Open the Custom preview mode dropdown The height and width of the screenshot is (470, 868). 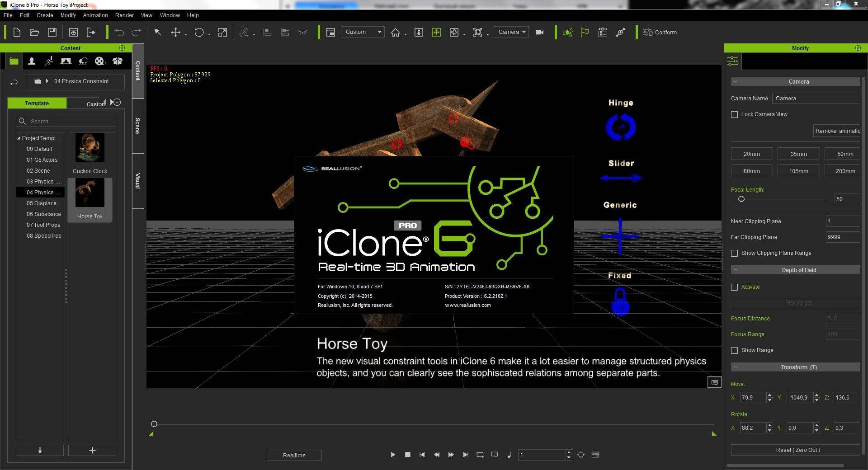tap(363, 32)
